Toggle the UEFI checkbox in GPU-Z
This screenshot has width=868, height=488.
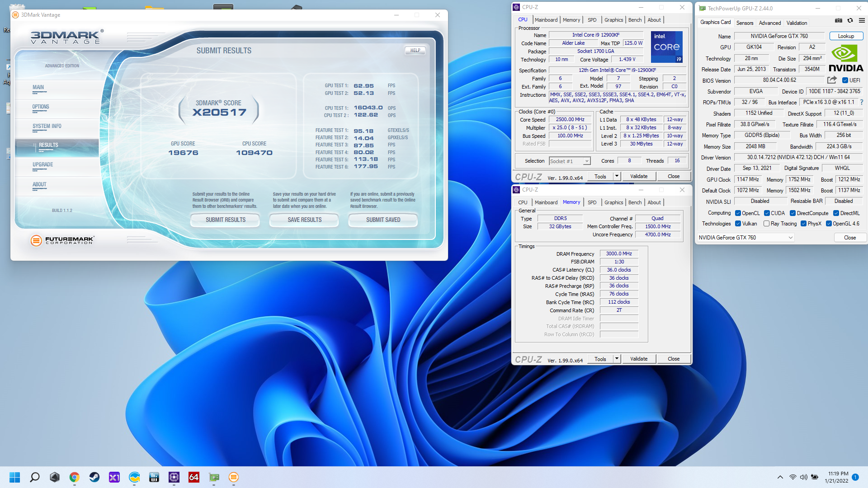tap(845, 80)
